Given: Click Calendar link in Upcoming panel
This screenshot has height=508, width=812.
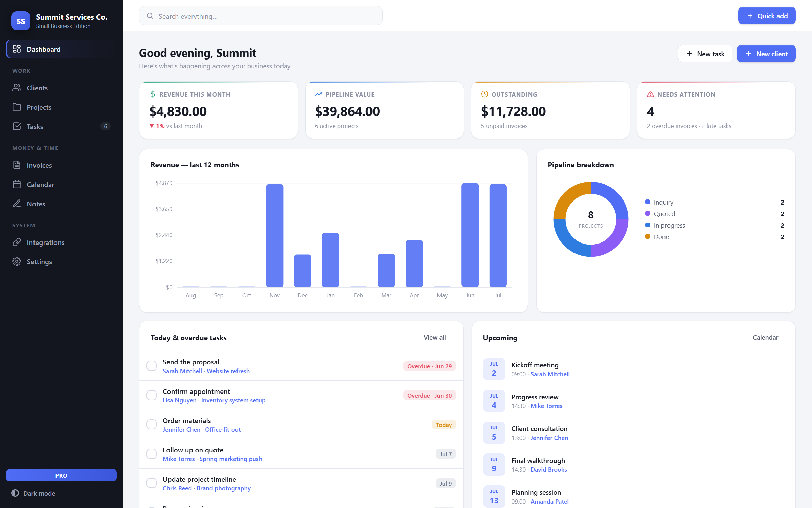Looking at the screenshot, I should [x=765, y=337].
